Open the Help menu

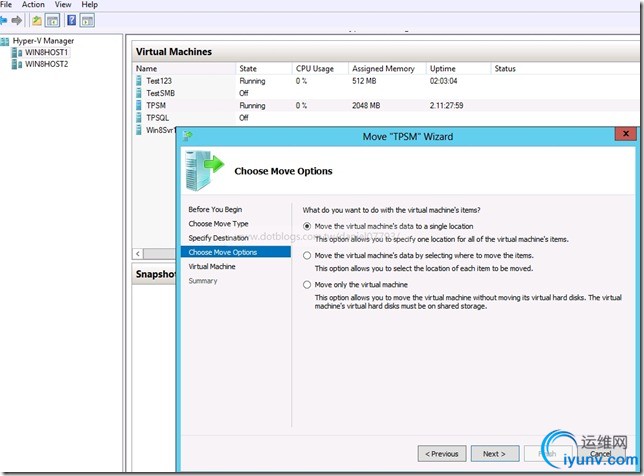pyautogui.click(x=89, y=5)
